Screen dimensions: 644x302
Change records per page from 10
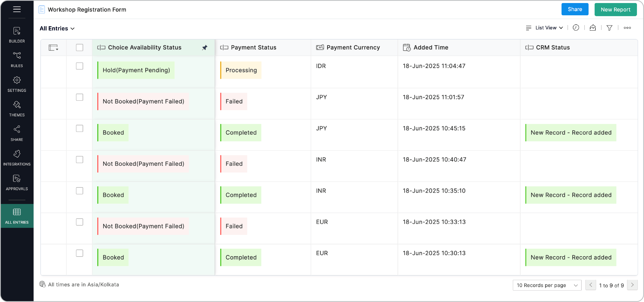pyautogui.click(x=547, y=285)
